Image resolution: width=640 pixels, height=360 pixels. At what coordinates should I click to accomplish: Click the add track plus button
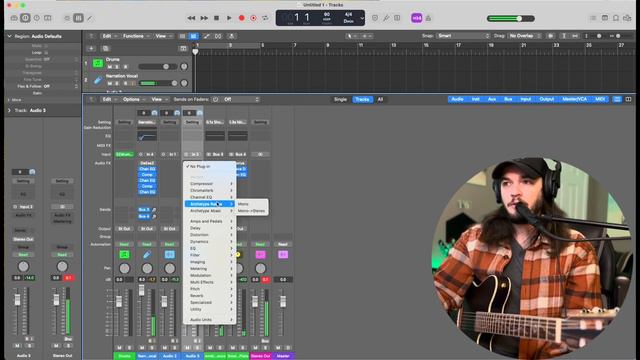click(91, 48)
